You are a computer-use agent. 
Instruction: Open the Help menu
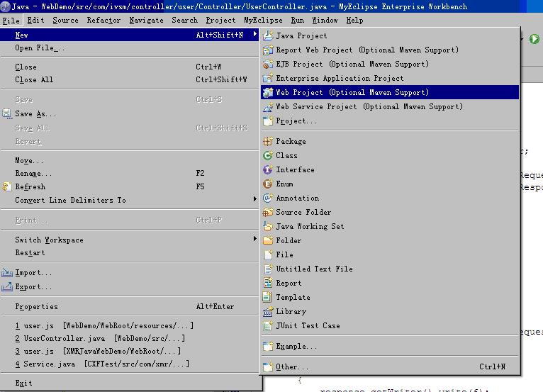(354, 20)
